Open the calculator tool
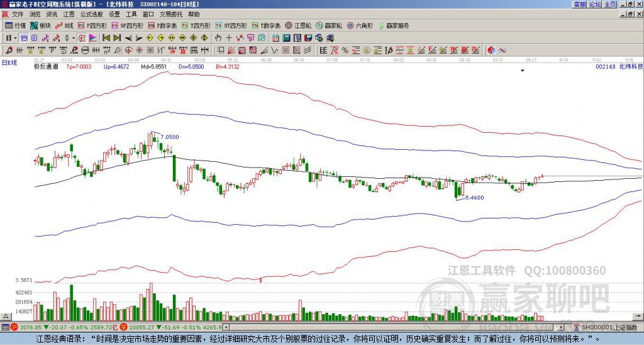Screen dimensions: 644x345 (x=286, y=38)
